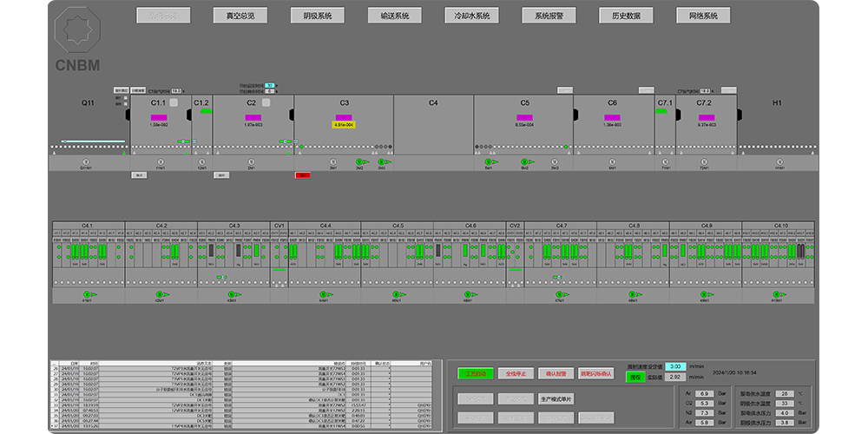Toggle the upper checkbox next to Q11
Image resolution: width=868 pixels, height=434 pixels.
pos(126,98)
